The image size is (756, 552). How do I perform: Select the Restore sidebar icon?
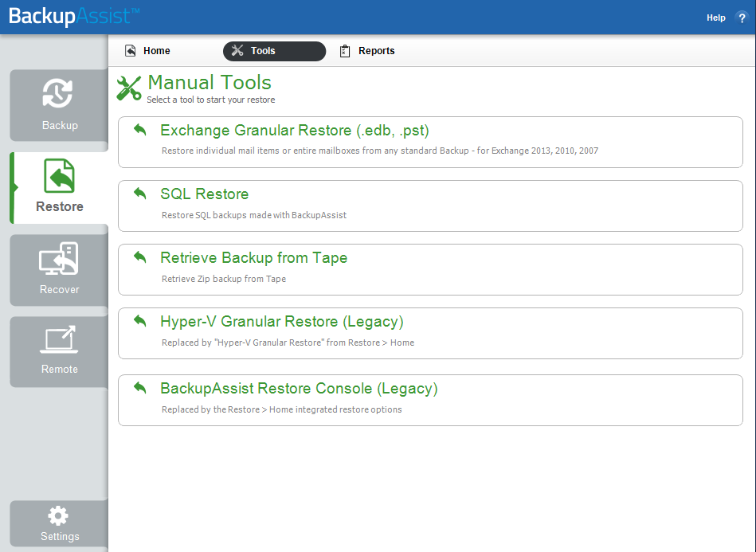pyautogui.click(x=59, y=176)
